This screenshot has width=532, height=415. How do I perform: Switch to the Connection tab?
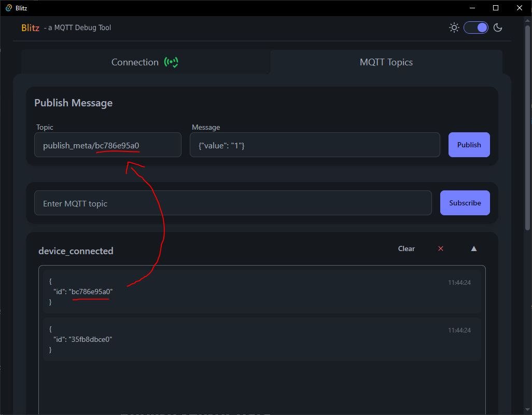[135, 62]
